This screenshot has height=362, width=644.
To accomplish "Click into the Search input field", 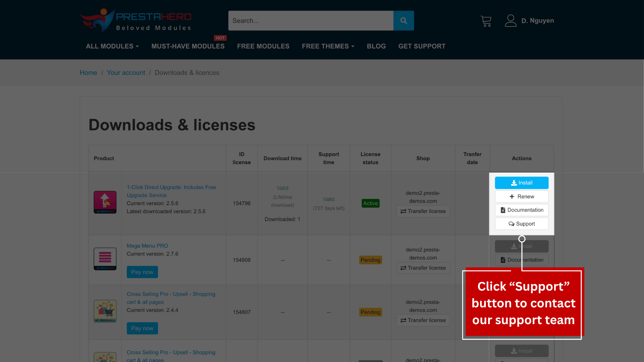I will (311, 21).
